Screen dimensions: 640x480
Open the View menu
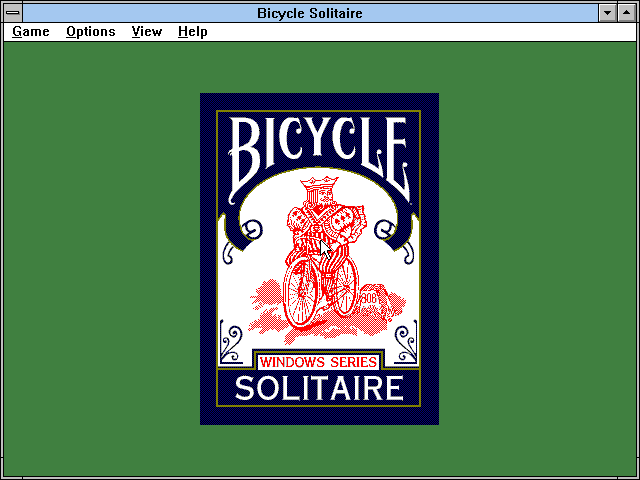pyautogui.click(x=147, y=31)
